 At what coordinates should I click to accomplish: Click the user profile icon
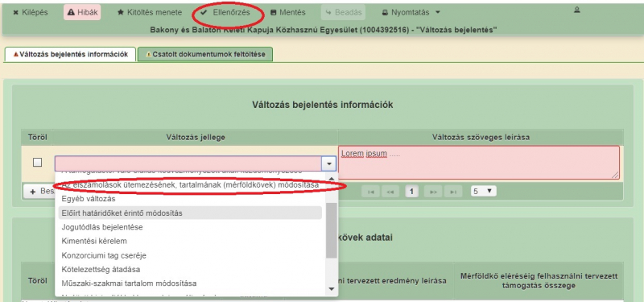click(576, 10)
